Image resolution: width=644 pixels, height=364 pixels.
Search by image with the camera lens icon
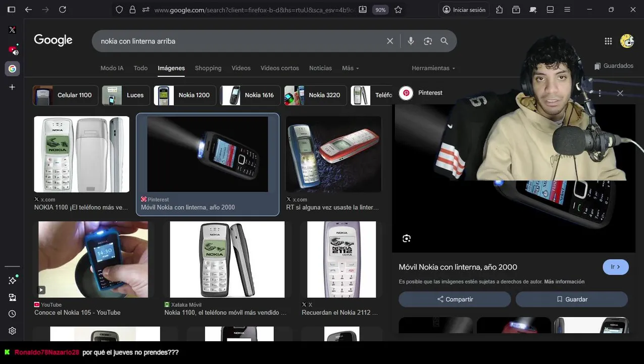point(428,41)
